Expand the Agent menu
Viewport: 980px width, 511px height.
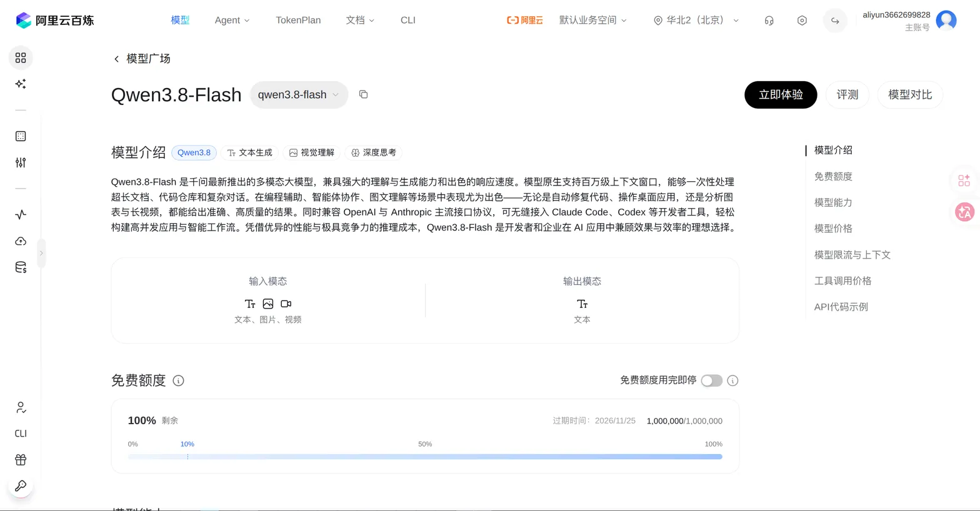pyautogui.click(x=232, y=20)
